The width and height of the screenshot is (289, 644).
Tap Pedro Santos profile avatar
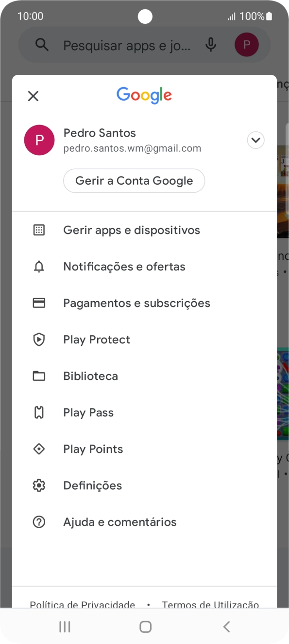coord(39,140)
